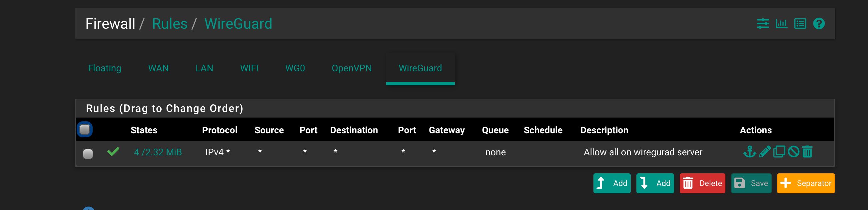Click the green pass checkmark on the rule
This screenshot has height=210, width=868.
(x=113, y=152)
